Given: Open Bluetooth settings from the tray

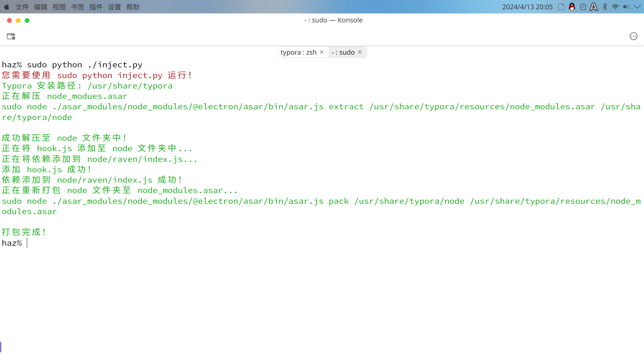Looking at the screenshot, I should point(605,7).
